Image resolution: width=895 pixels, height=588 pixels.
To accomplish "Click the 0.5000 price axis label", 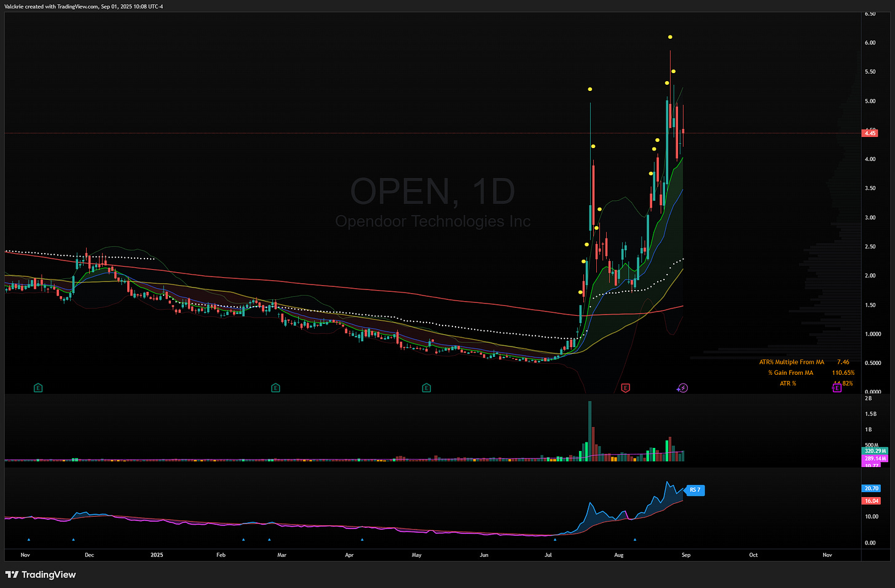I will coord(873,363).
